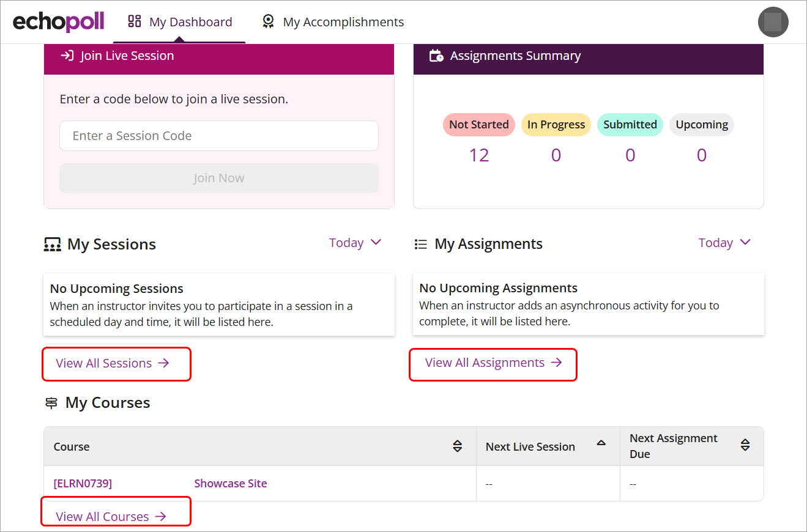Open the profile avatar menu
807x532 pixels.
coord(773,21)
